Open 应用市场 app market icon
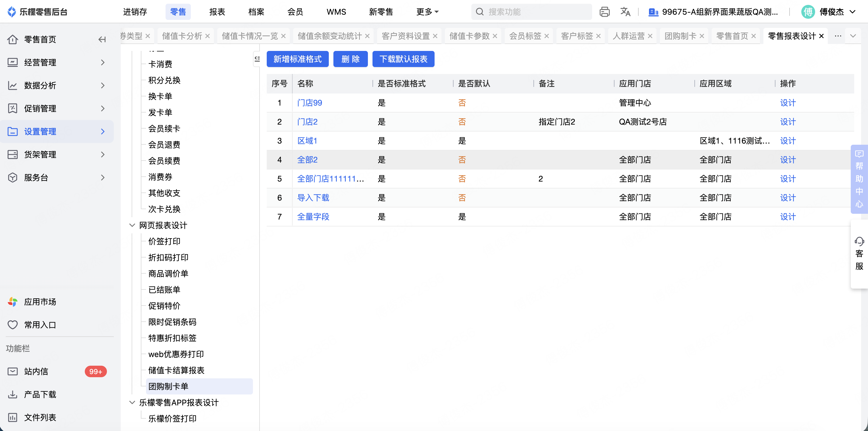This screenshot has height=431, width=868. [12, 302]
